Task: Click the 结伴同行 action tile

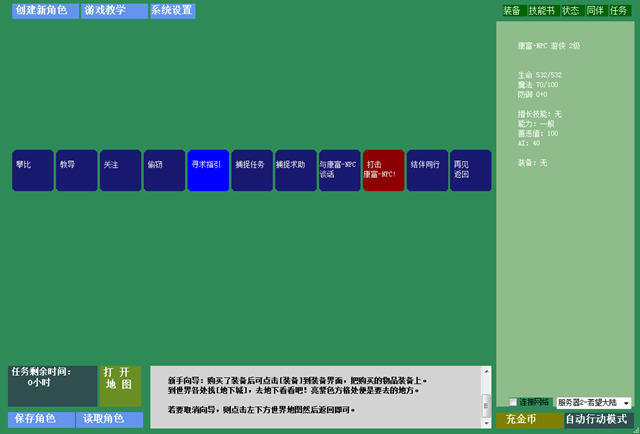Action: [427, 170]
